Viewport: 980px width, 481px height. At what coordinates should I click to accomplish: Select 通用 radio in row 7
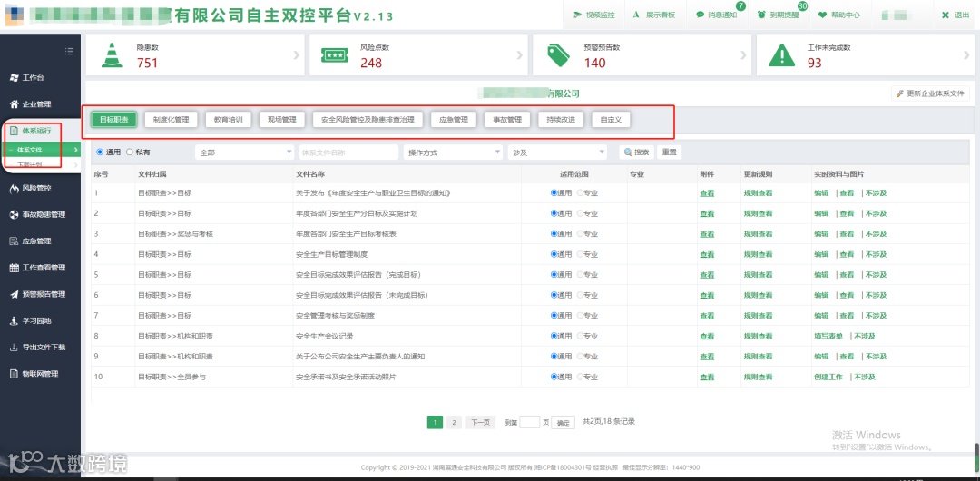554,316
